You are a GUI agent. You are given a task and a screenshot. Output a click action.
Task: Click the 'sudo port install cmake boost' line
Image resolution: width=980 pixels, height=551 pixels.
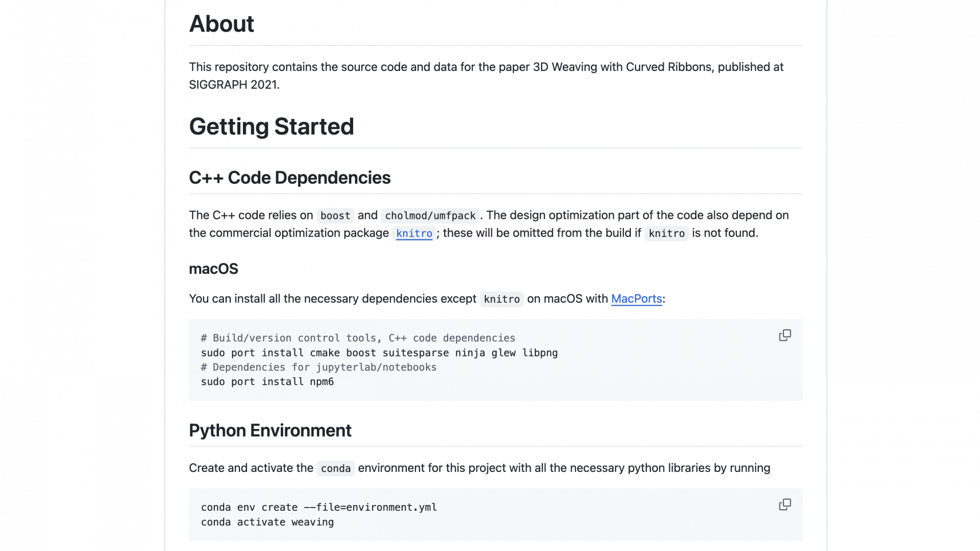[x=379, y=353]
